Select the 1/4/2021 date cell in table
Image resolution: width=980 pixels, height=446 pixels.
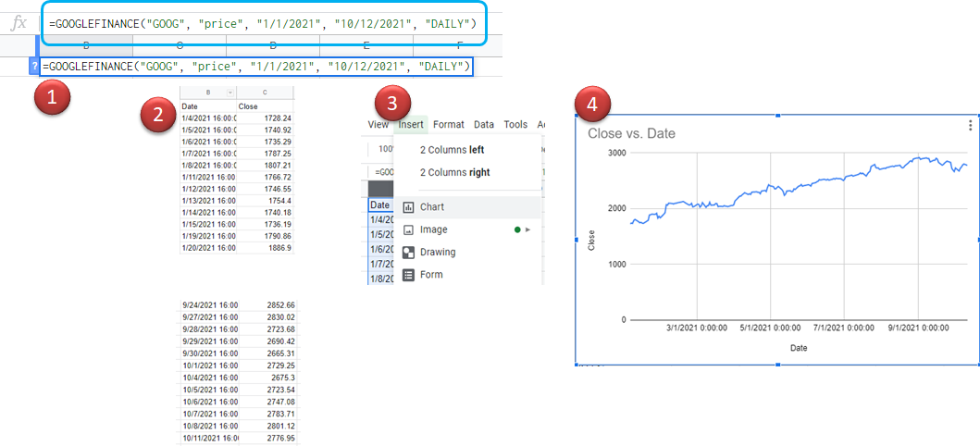[x=208, y=118]
